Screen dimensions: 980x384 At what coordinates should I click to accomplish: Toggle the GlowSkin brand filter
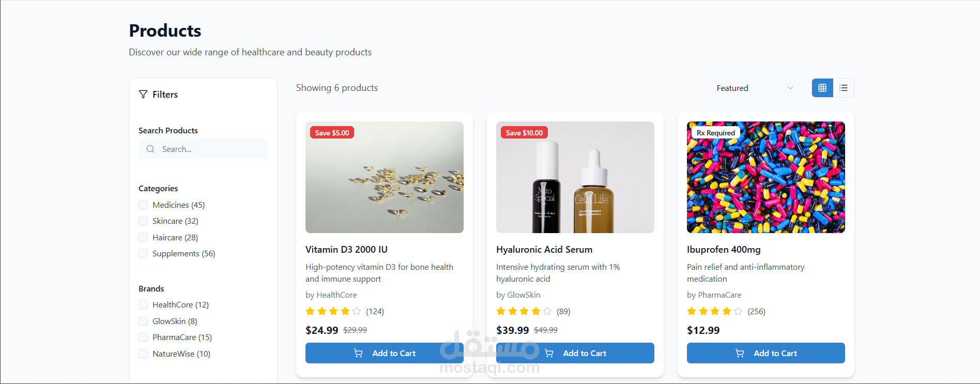tap(143, 321)
